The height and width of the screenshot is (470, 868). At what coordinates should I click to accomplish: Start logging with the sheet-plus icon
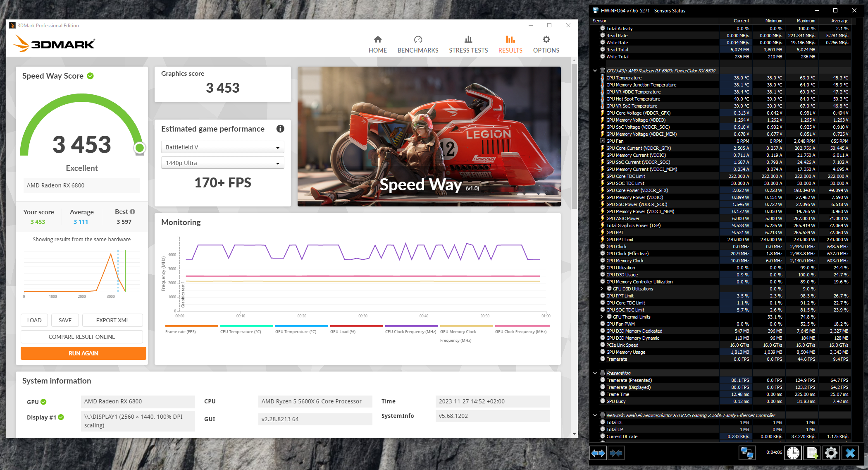(x=812, y=453)
